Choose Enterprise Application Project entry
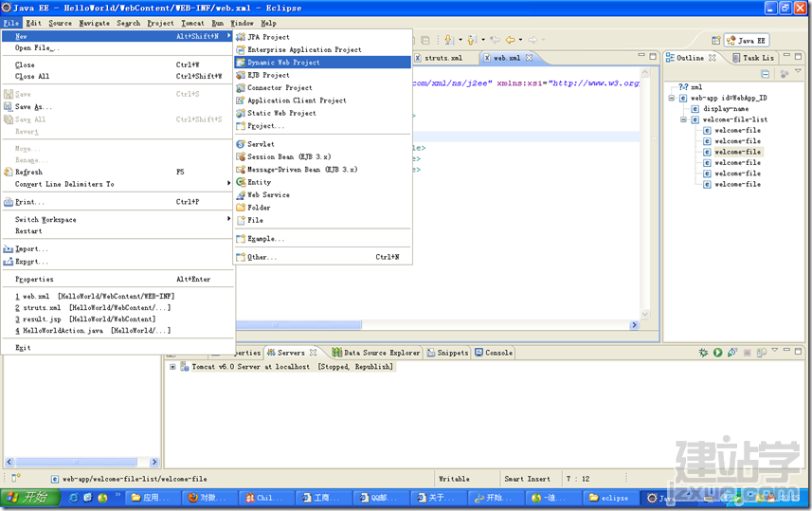Viewport: 812px width, 511px height. click(323, 49)
